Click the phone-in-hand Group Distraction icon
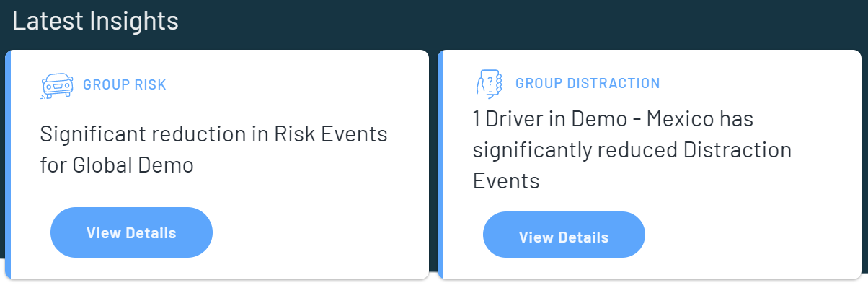This screenshot has width=868, height=288. pyautogui.click(x=488, y=83)
